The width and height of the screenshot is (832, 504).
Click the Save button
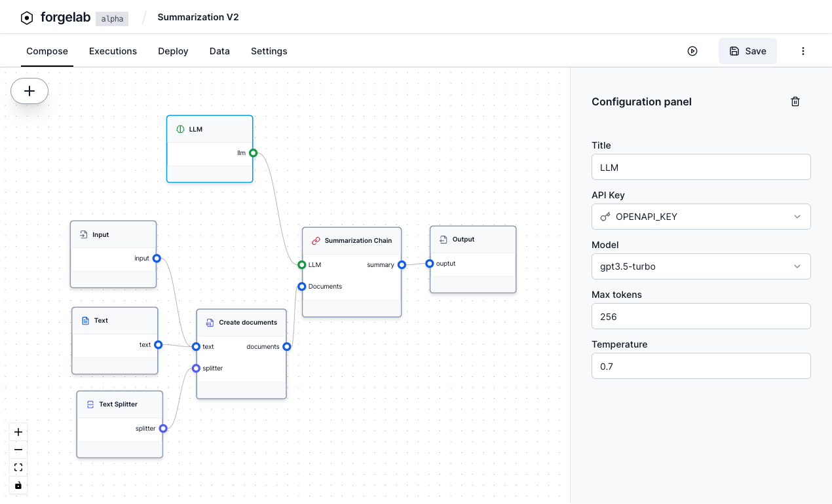tap(747, 50)
